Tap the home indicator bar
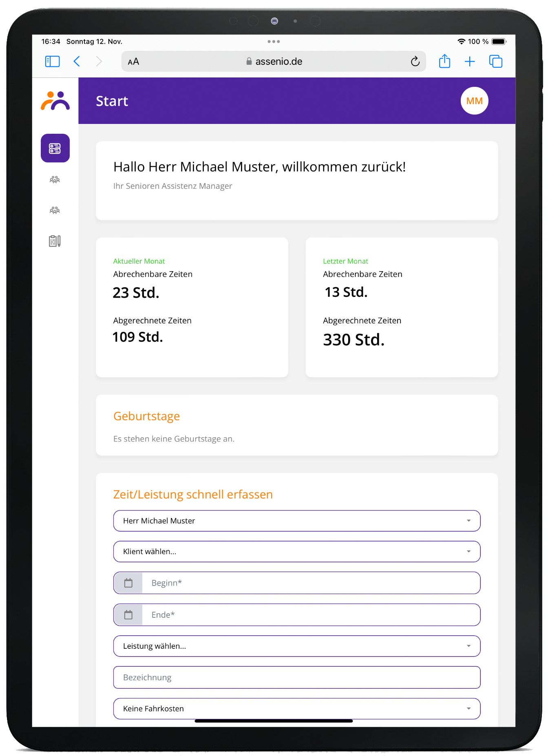The image size is (548, 756). 274,721
